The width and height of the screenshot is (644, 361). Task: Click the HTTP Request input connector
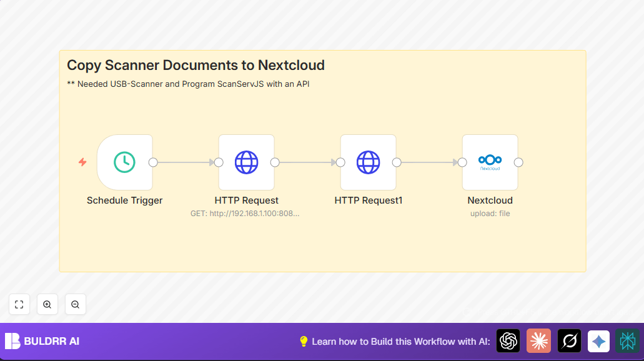click(x=219, y=162)
